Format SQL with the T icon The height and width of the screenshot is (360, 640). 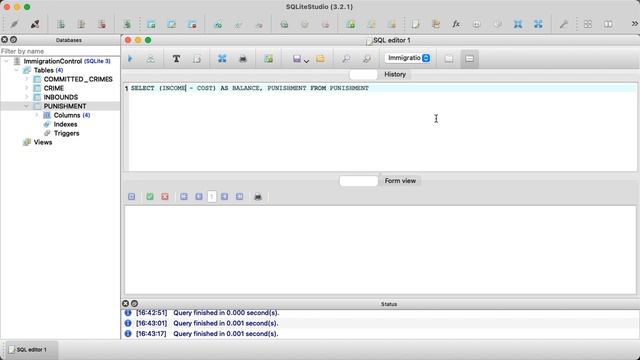tap(176, 58)
